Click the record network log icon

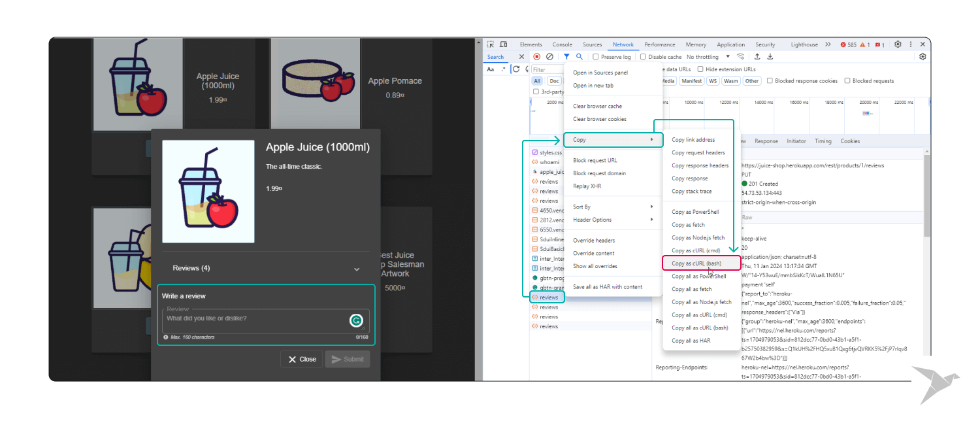537,57
